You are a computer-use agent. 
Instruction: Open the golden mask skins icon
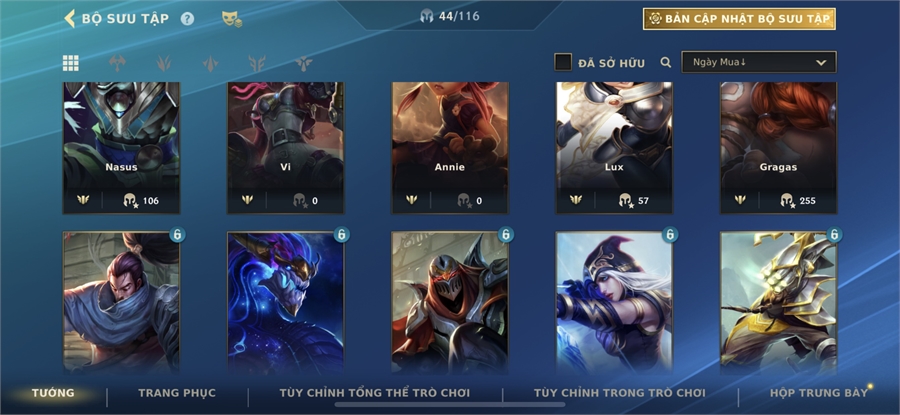click(231, 19)
